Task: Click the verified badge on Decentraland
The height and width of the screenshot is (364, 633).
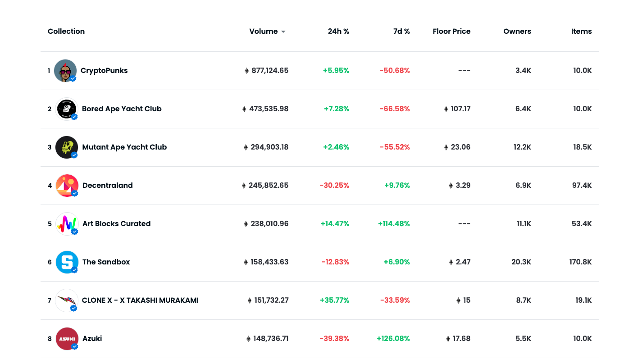Action: click(x=75, y=193)
